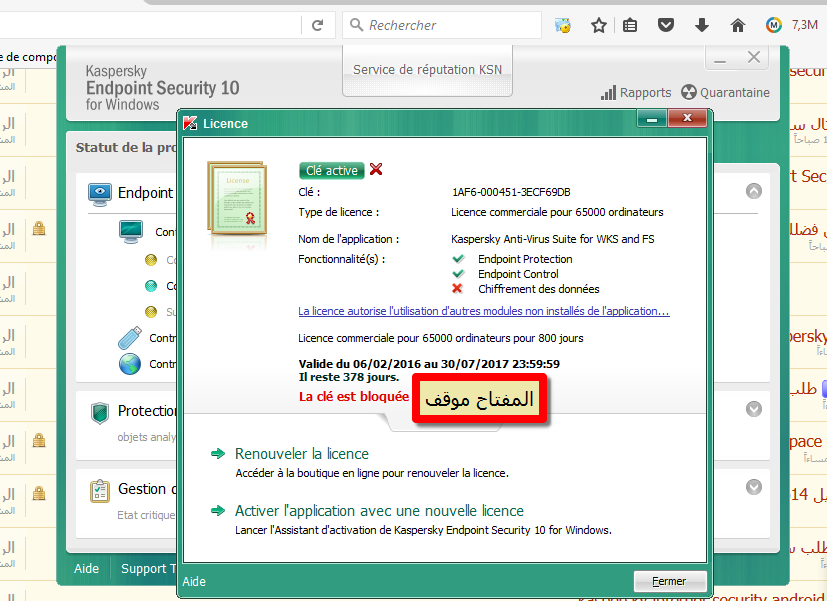Click the Protection shield icon

(100, 413)
